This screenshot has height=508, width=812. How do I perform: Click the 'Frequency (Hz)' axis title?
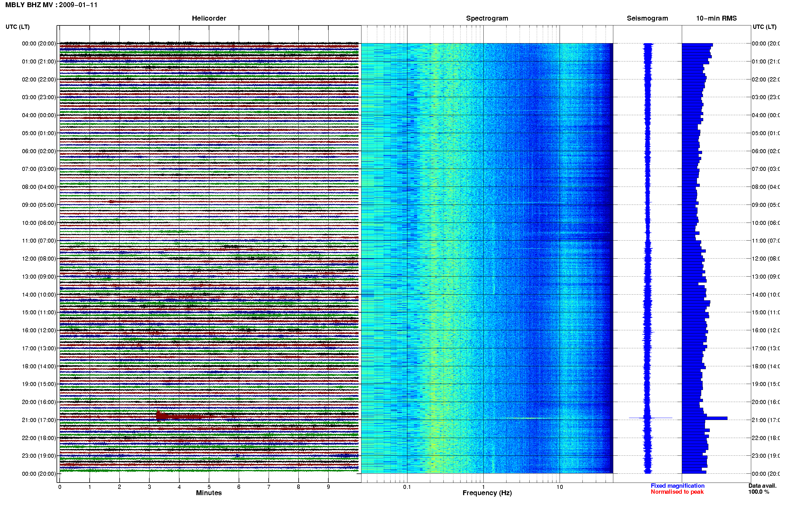tap(487, 493)
